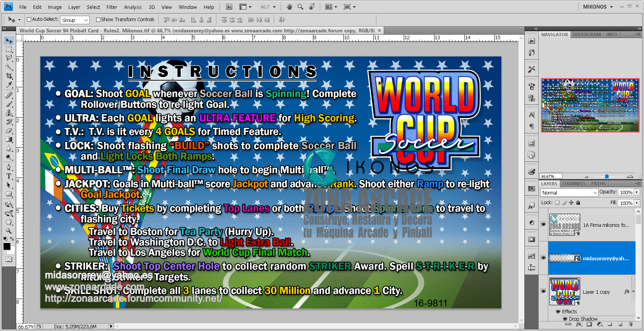The height and width of the screenshot is (331, 644).
Task: Toggle visibility of Drop Shadow effect
Action: pos(565,319)
